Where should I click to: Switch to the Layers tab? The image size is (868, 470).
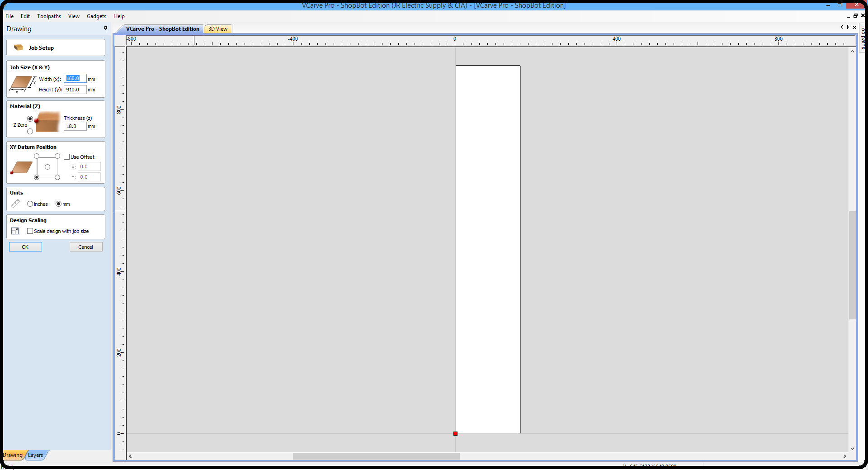tap(36, 455)
